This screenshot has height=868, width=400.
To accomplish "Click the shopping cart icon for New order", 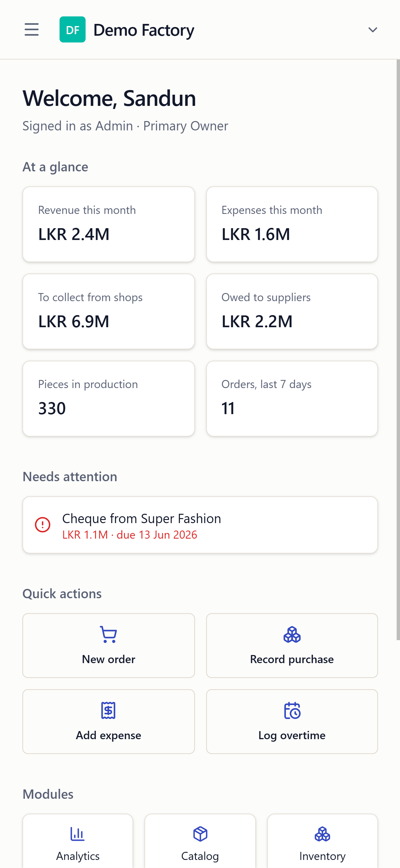I will tap(109, 635).
